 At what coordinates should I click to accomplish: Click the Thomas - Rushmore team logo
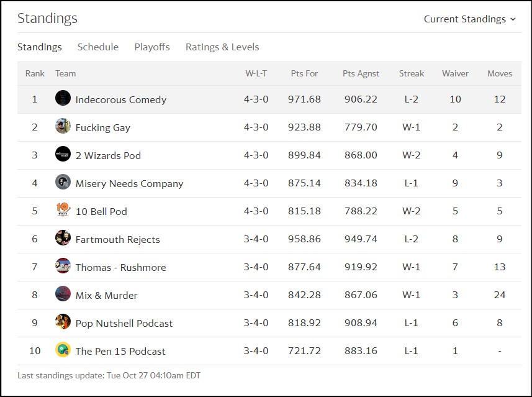pyautogui.click(x=63, y=267)
